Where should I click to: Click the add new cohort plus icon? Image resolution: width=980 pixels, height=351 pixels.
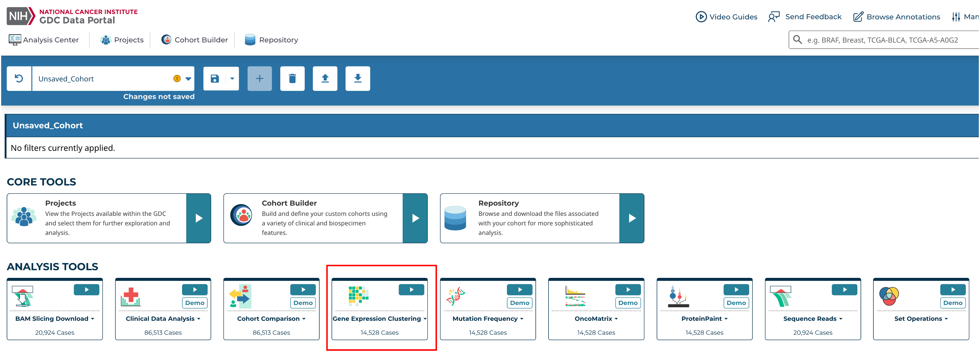tap(260, 79)
